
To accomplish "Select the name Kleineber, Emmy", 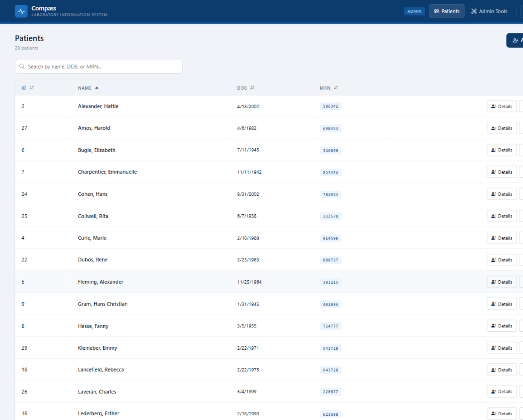I will click(x=97, y=348).
